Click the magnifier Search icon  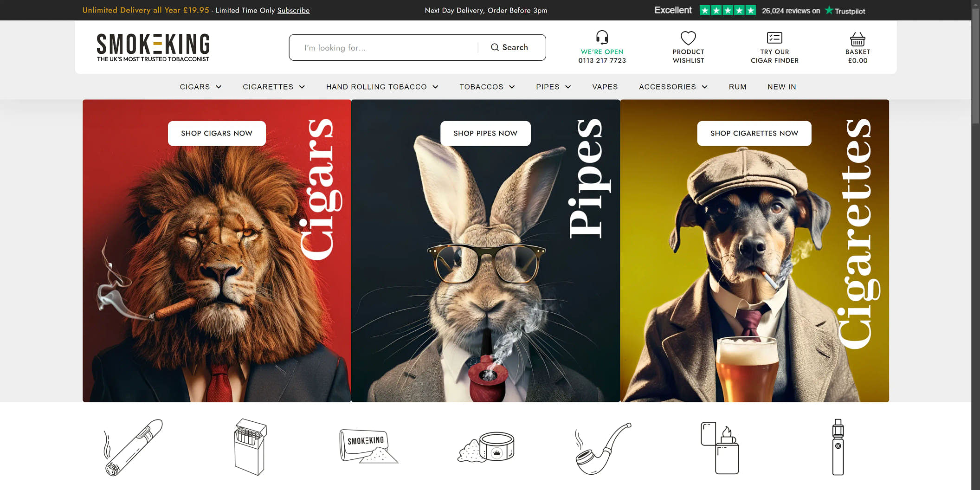point(495,47)
